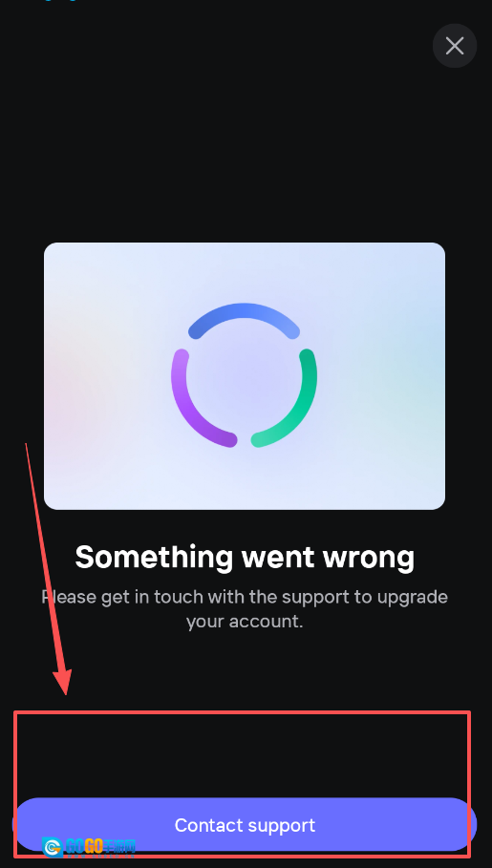The width and height of the screenshot is (492, 868).
Task: Click the "Something went wrong" heading
Action: 245,557
